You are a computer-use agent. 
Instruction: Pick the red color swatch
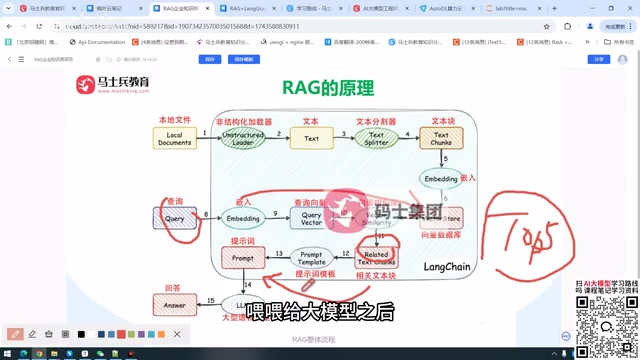point(121,334)
